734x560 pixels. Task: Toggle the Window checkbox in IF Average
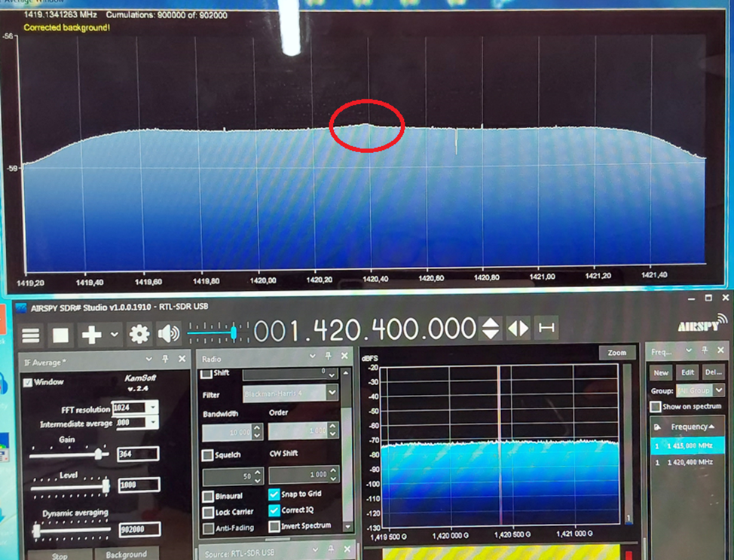point(28,383)
